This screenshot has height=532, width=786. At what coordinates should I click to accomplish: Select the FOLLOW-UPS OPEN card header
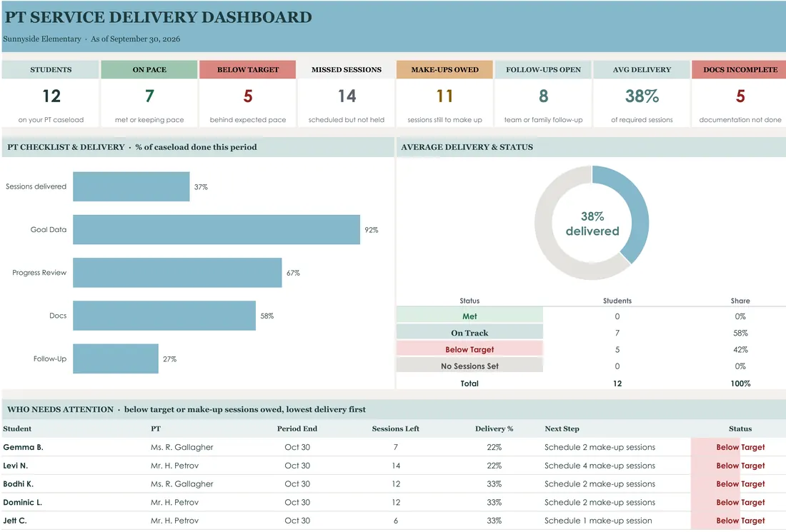click(543, 70)
